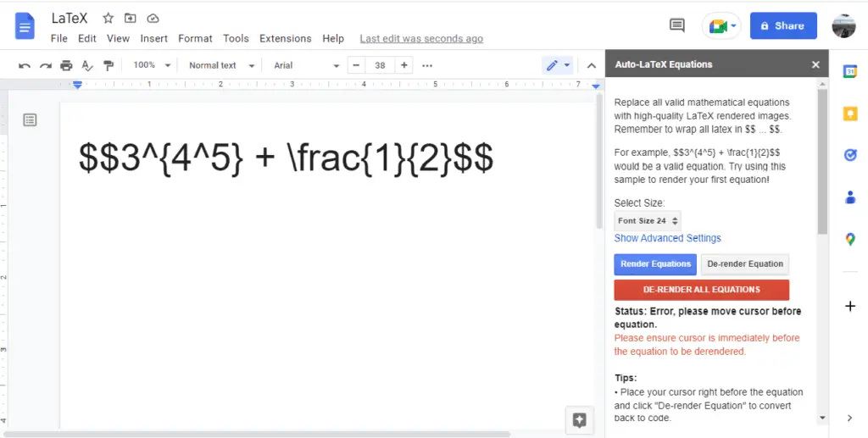Increase font size with plus
The image size is (868, 438).
point(404,65)
